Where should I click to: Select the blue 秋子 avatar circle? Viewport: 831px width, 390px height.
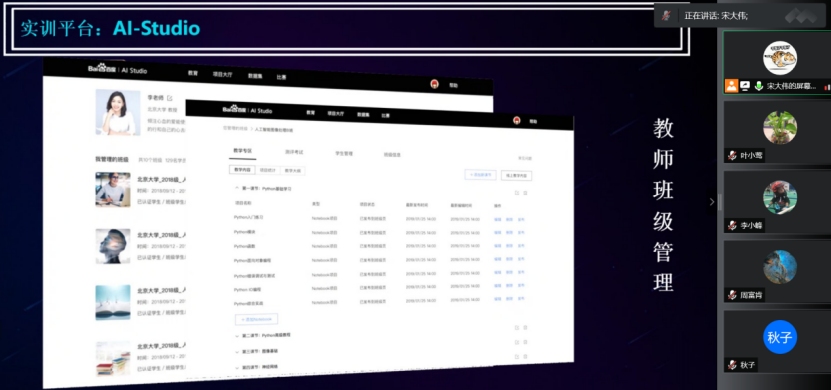[780, 337]
